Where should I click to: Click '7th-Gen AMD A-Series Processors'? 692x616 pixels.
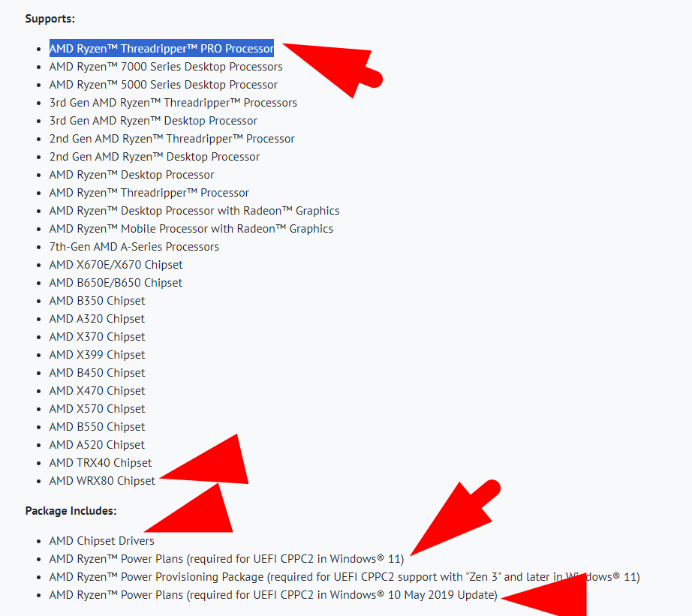pos(134,247)
